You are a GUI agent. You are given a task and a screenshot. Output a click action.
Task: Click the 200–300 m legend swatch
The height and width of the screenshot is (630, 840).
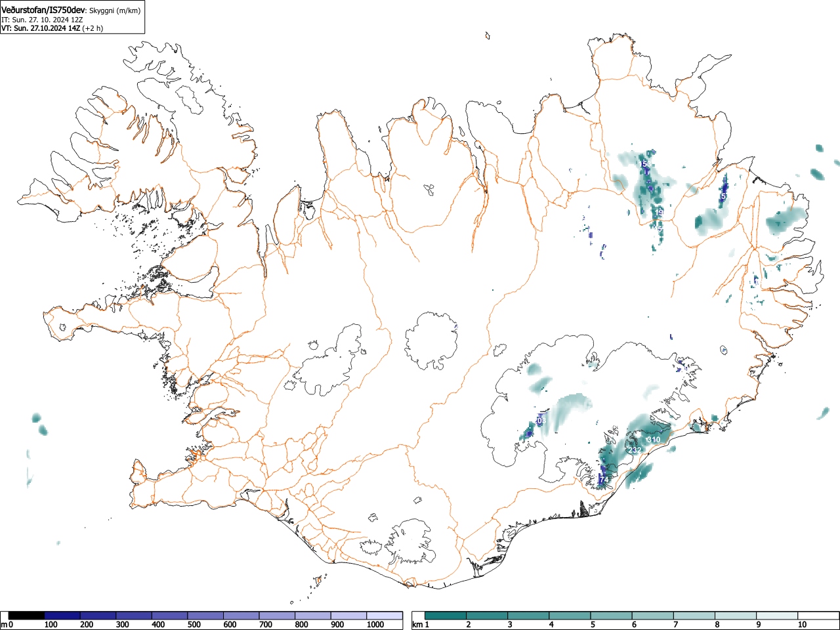pos(98,616)
